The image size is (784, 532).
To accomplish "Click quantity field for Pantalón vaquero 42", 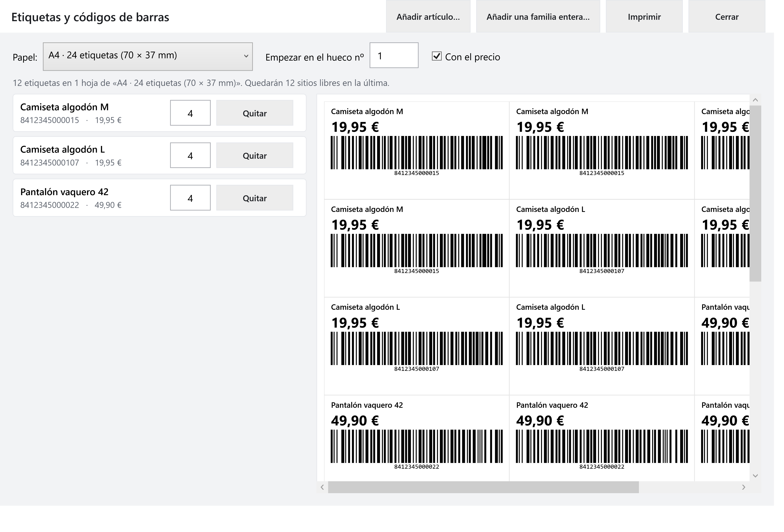I will 190,198.
